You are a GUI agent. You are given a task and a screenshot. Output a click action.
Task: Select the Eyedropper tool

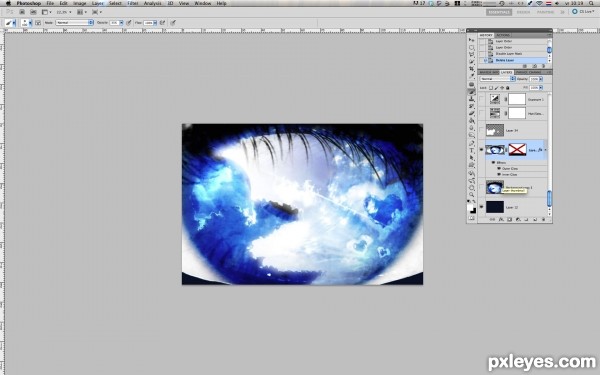(x=471, y=75)
